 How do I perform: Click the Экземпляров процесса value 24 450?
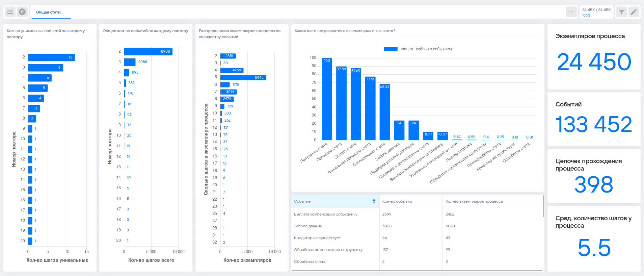[x=594, y=62]
